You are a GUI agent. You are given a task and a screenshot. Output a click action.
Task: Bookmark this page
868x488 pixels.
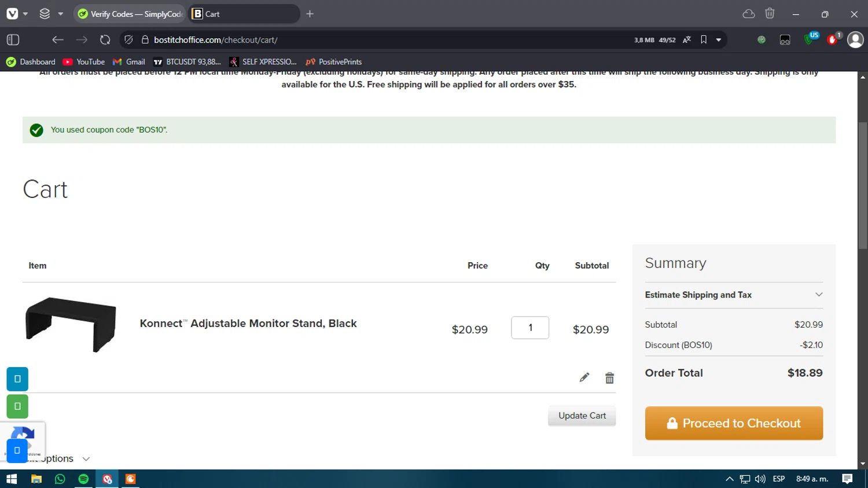[704, 40]
